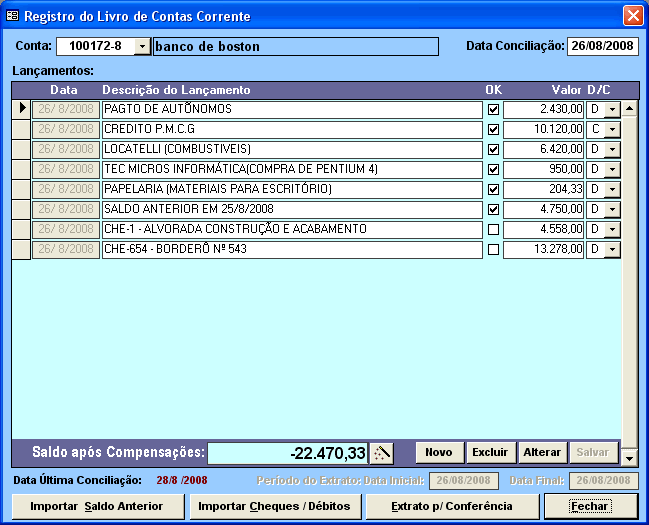This screenshot has width=649, height=525.
Task: Open D/C dropdown for CHE-654 BORDERÔ row
Action: tap(612, 250)
